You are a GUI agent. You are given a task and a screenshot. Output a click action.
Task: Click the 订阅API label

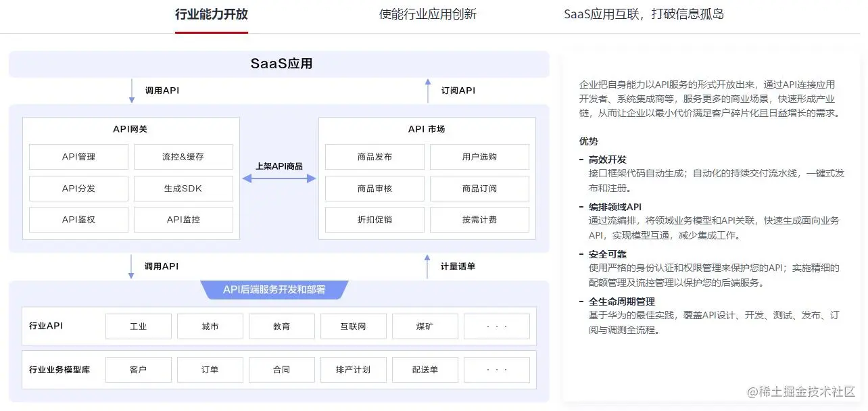pyautogui.click(x=458, y=91)
